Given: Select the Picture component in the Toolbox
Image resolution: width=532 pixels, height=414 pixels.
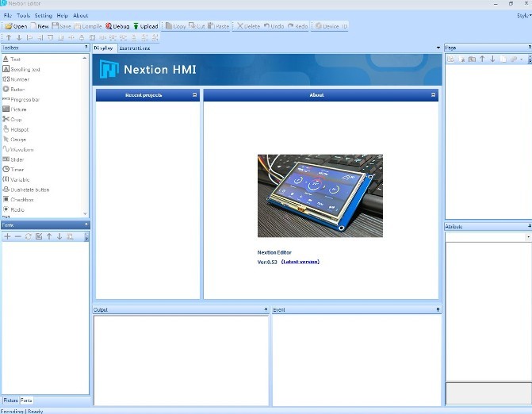Looking at the screenshot, I should 14,109.
